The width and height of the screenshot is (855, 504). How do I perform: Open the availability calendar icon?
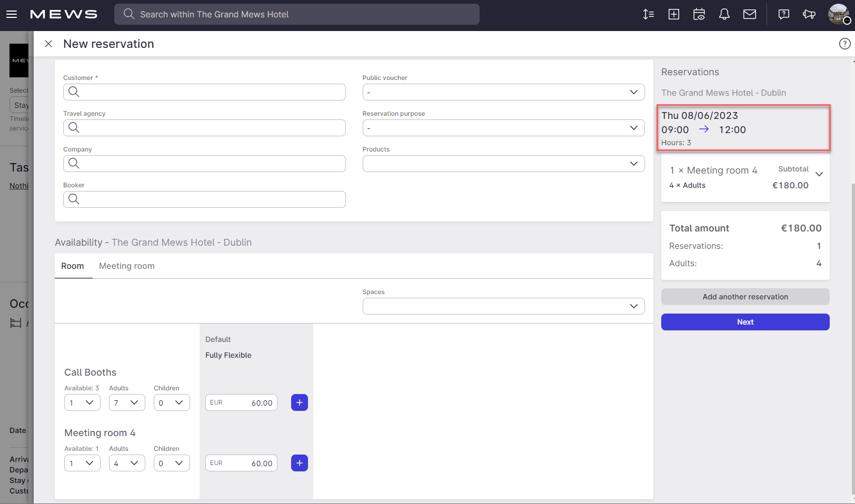[x=699, y=14]
